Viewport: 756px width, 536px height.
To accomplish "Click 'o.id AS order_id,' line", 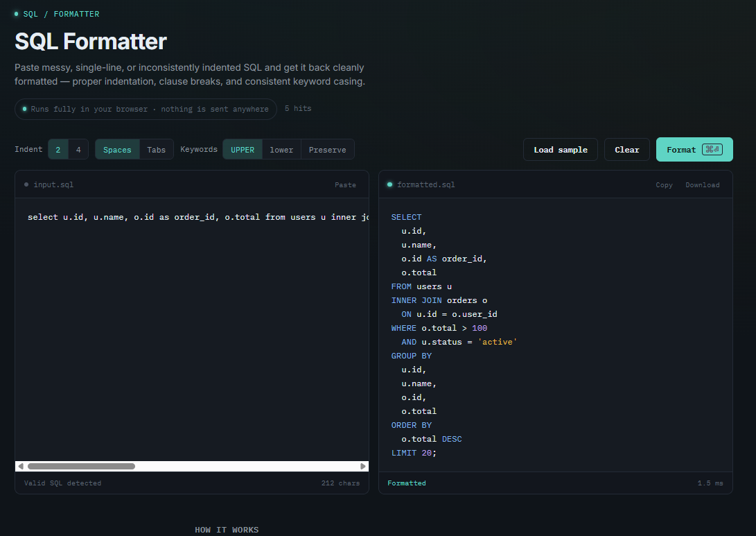I will click(x=444, y=259).
